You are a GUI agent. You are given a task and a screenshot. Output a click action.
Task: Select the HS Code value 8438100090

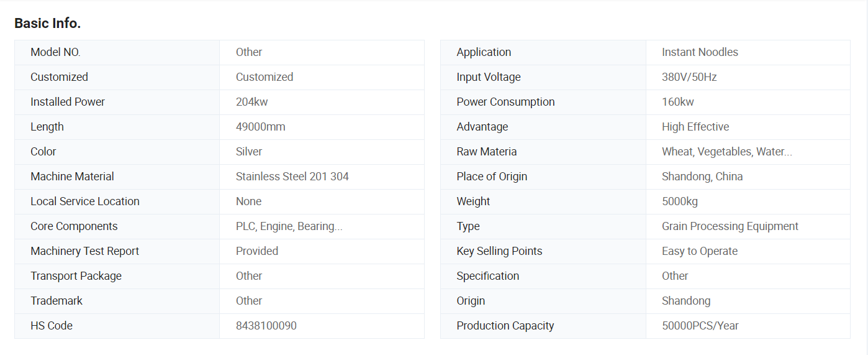[x=266, y=326]
